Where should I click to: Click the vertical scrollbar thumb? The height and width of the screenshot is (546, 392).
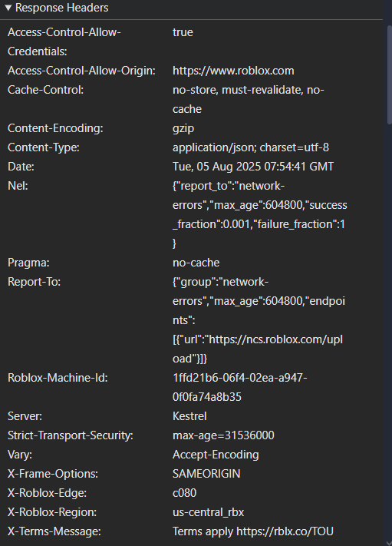point(390,74)
